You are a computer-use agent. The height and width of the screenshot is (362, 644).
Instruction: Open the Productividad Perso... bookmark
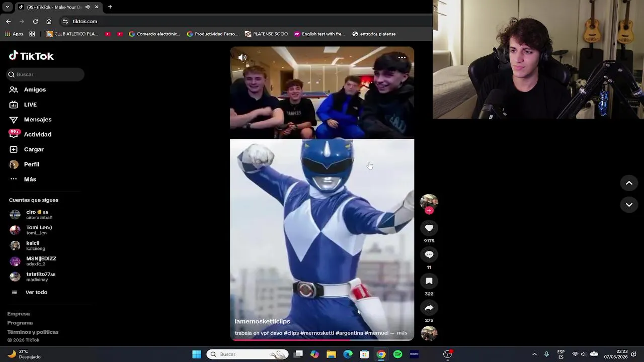tap(212, 34)
